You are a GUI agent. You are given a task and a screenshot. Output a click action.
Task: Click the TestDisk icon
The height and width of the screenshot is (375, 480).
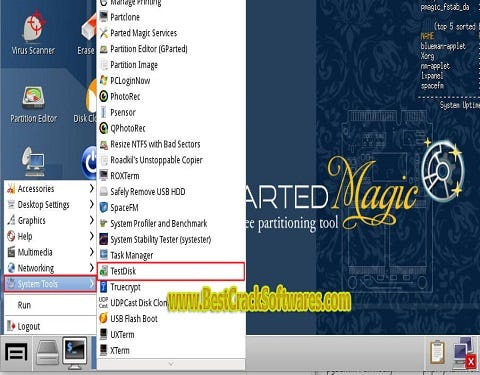point(104,271)
